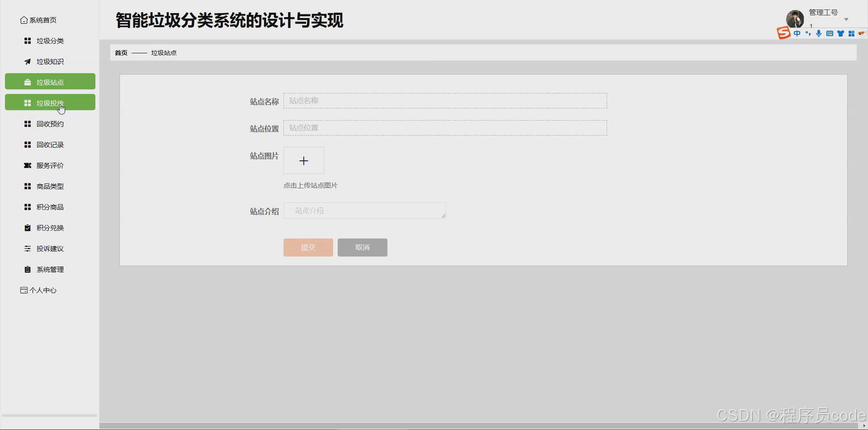Open the 服务评价 panel
This screenshot has height=430, width=868.
coord(50,165)
